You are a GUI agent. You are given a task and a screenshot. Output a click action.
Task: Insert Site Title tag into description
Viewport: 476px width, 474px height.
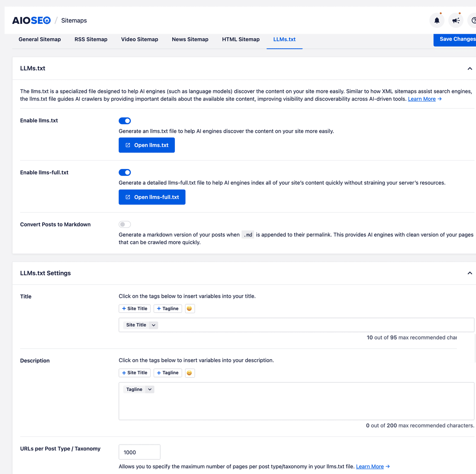pyautogui.click(x=134, y=373)
